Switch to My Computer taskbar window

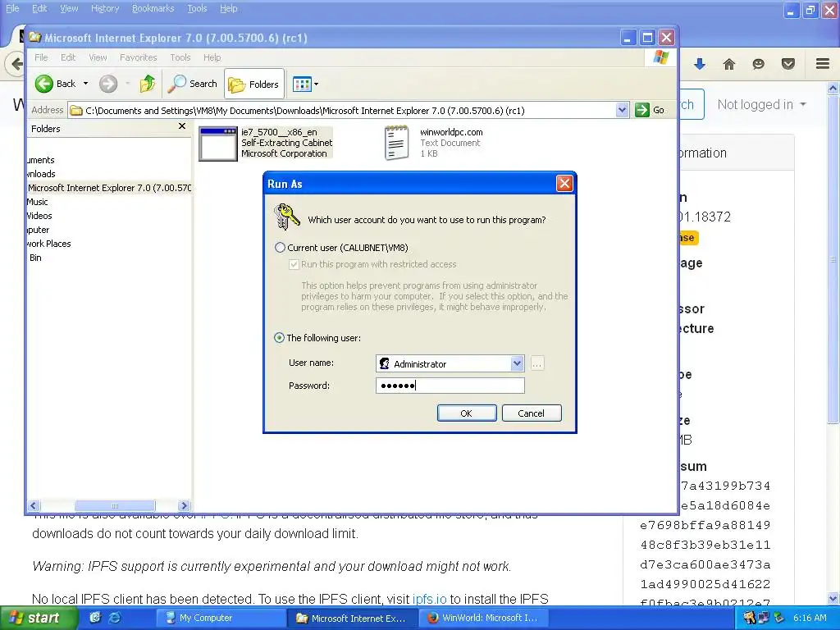pyautogui.click(x=220, y=619)
